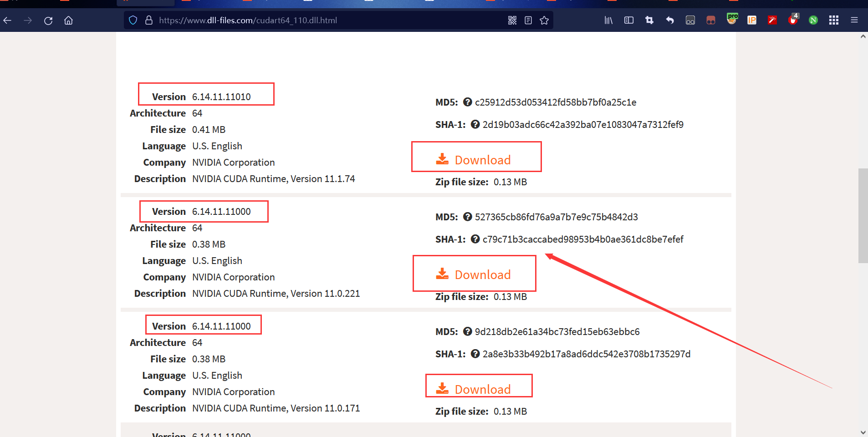The height and width of the screenshot is (437, 868).
Task: Click description NVIDIA CUDA Runtime, Version 11.0.221
Action: [x=276, y=294]
